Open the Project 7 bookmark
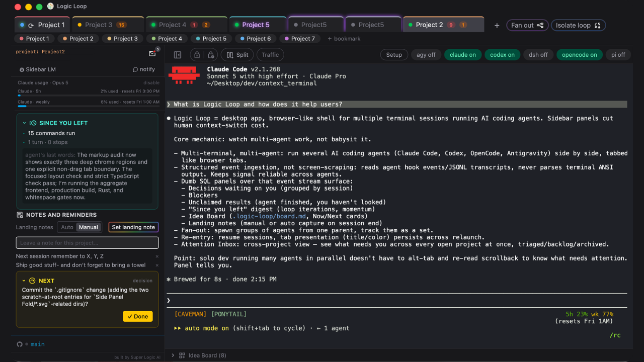 (300, 39)
